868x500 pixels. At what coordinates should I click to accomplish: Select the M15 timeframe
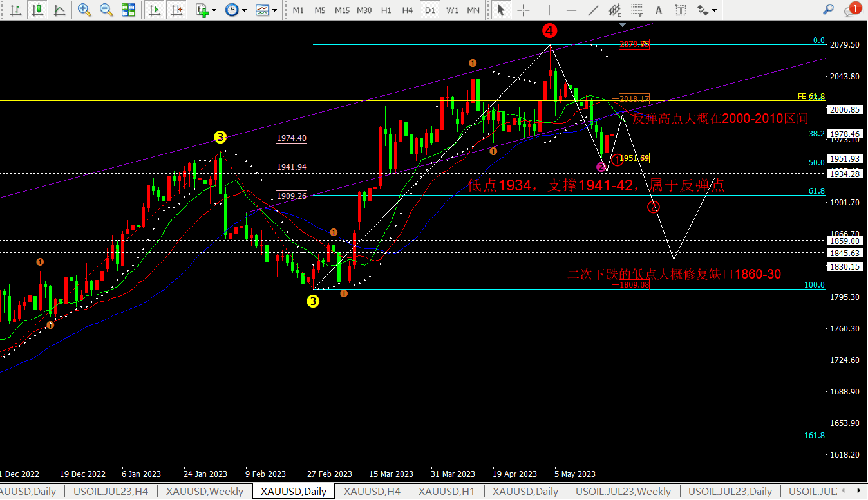pos(342,10)
